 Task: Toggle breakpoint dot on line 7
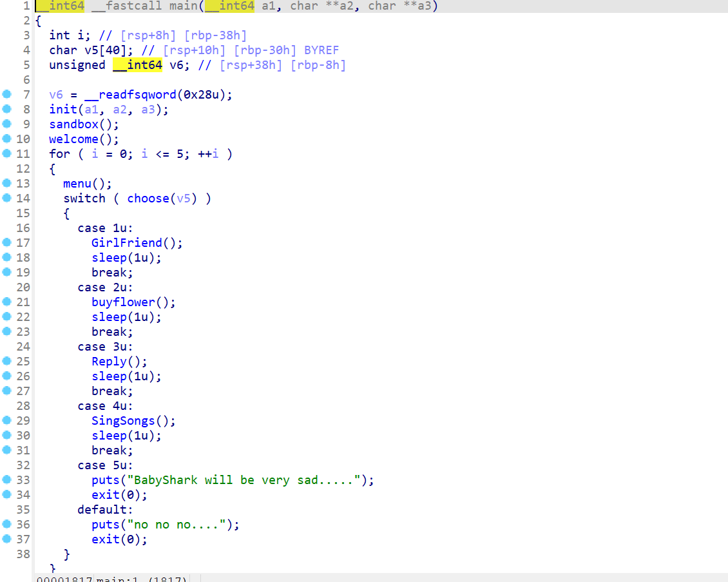pyautogui.click(x=7, y=94)
